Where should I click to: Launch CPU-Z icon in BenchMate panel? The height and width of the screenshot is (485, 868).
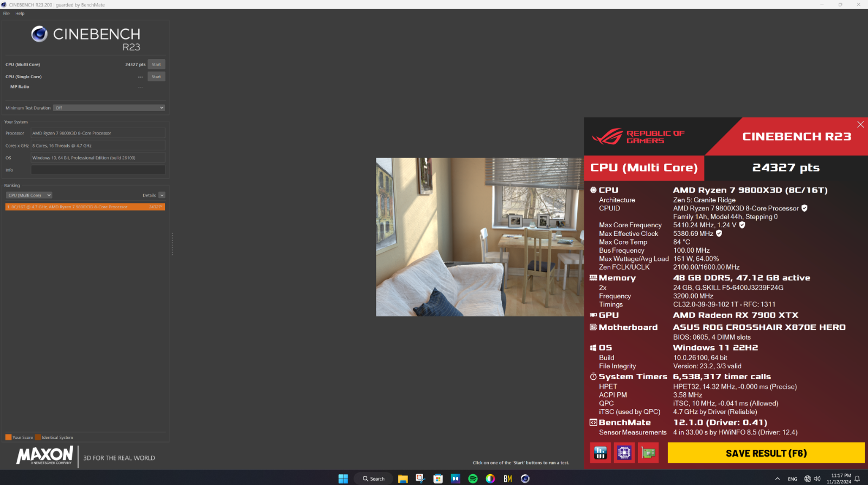tap(624, 453)
